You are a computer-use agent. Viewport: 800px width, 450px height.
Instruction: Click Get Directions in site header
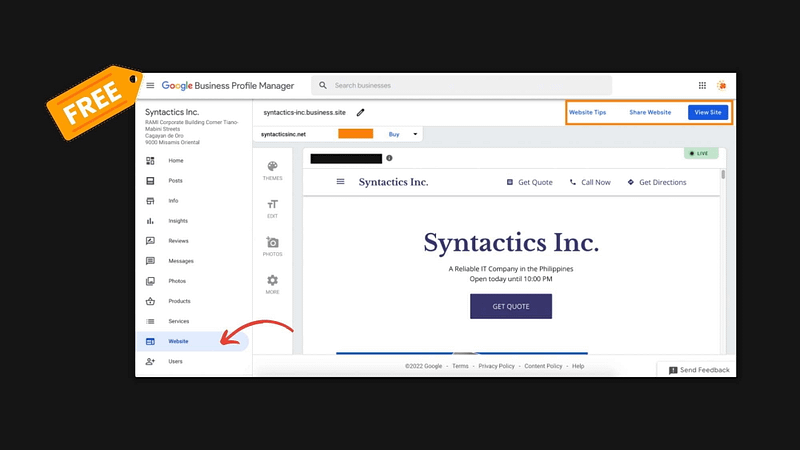(657, 182)
